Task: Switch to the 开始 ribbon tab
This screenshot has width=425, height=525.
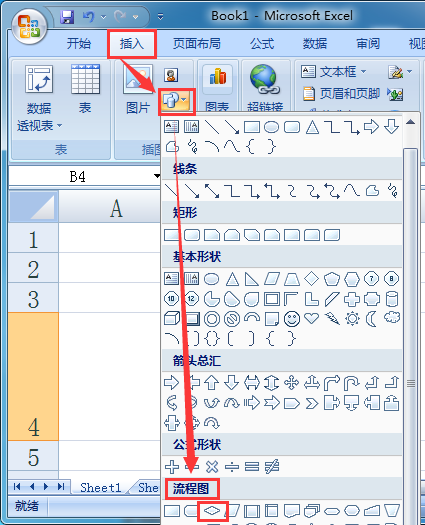Action: [x=79, y=44]
